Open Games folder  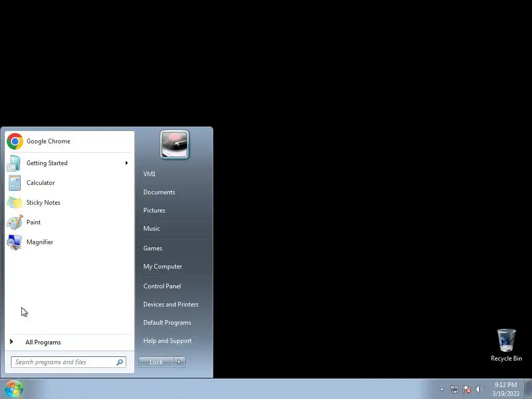click(153, 248)
